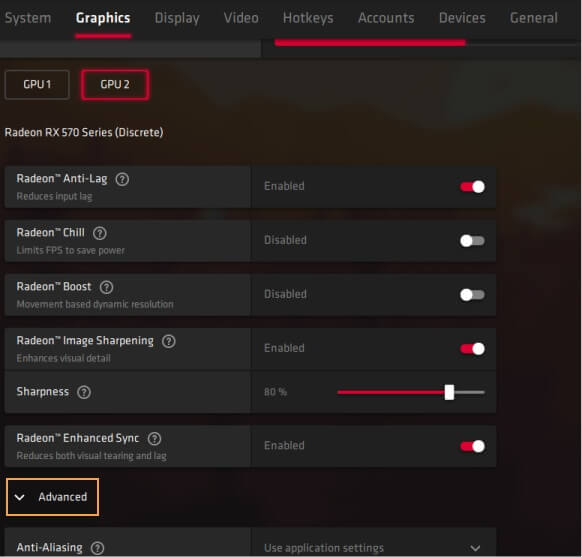This screenshot has height=557, width=582.
Task: Click 'Reduces both visual tearing and lag' text
Action: click(92, 456)
